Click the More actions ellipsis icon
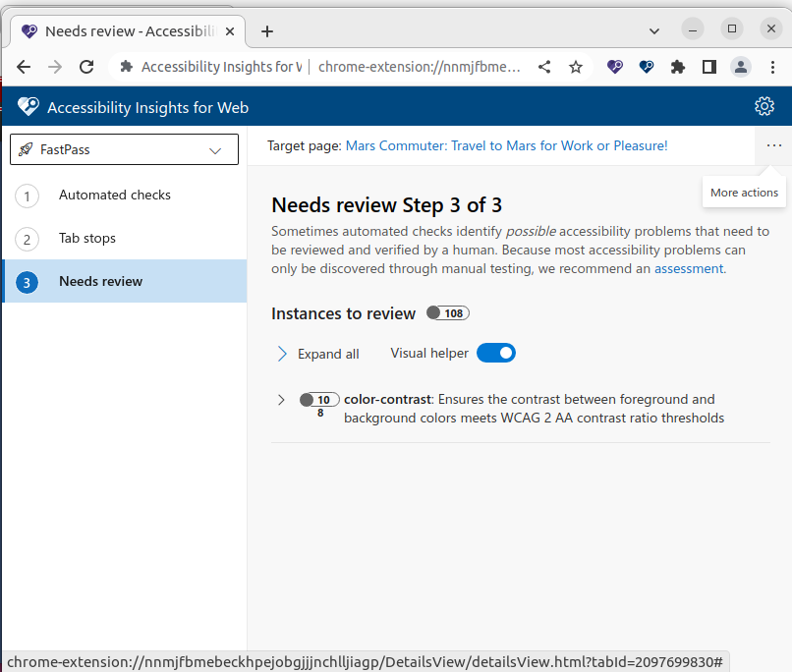 pos(774,145)
